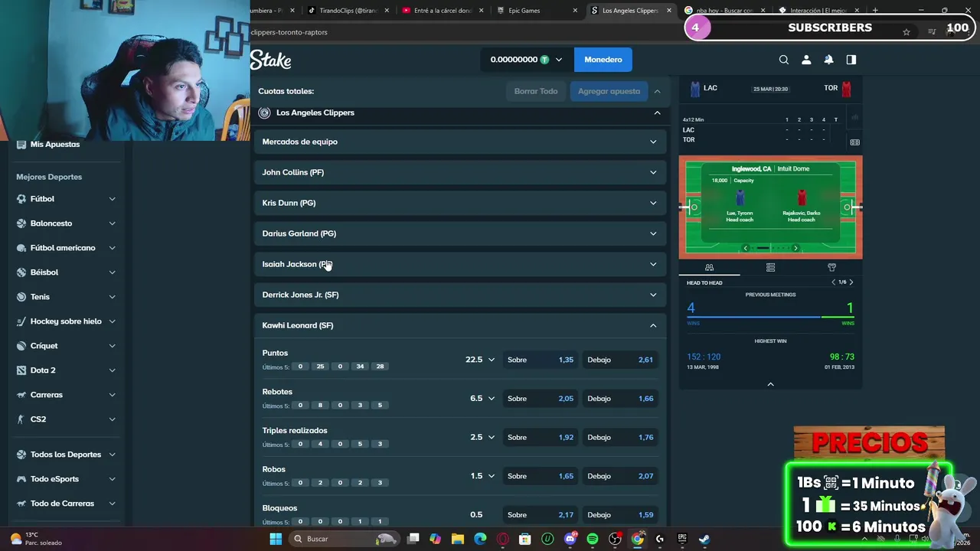
Task: Open the Puntos 22.5 line dropdown
Action: coord(480,360)
